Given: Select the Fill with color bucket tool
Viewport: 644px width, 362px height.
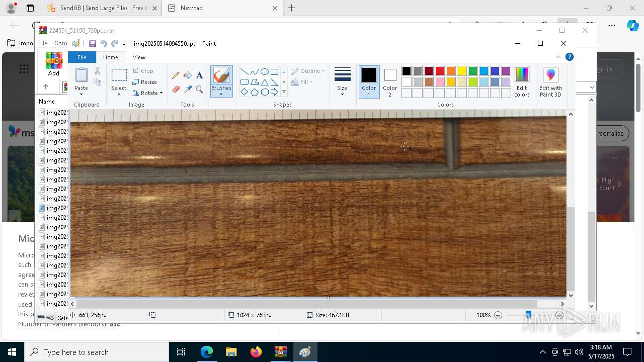Looking at the screenshot, I should [188, 75].
